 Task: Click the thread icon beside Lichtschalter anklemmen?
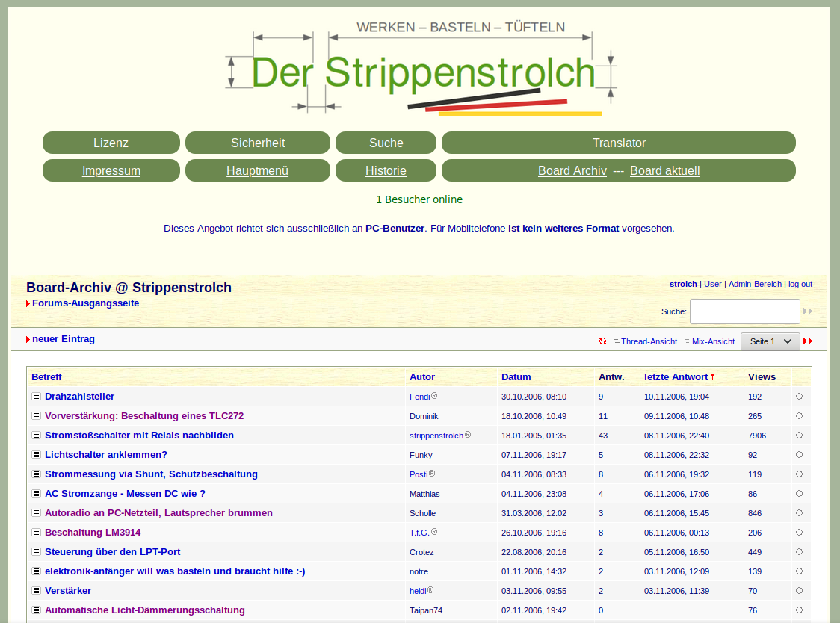36,455
